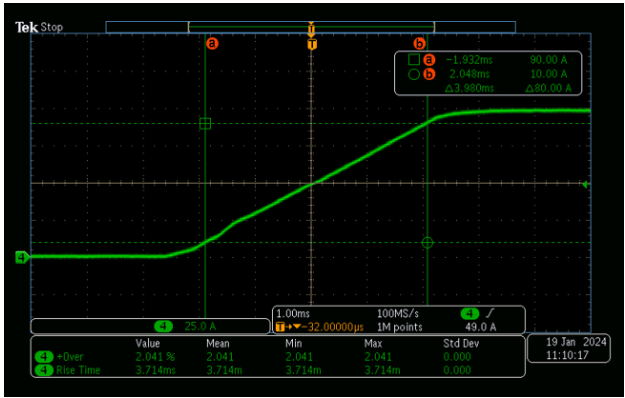Click the cursor a time value -1.932ms
This screenshot has height=398, width=625.
pyautogui.click(x=469, y=60)
